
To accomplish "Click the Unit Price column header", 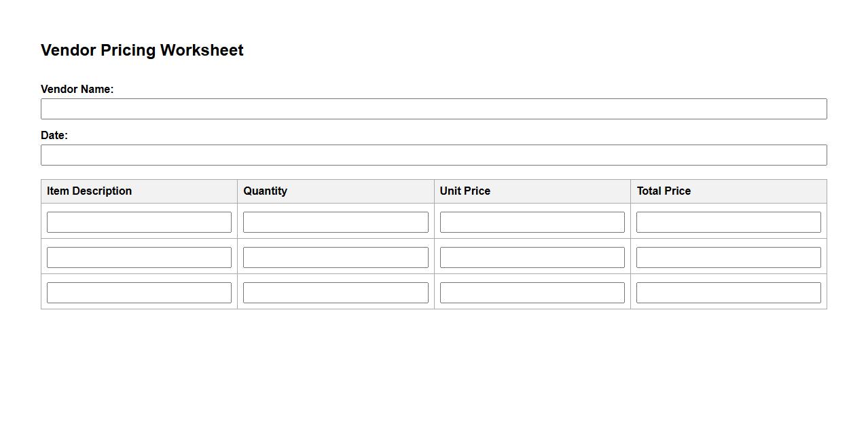I will pyautogui.click(x=465, y=191).
